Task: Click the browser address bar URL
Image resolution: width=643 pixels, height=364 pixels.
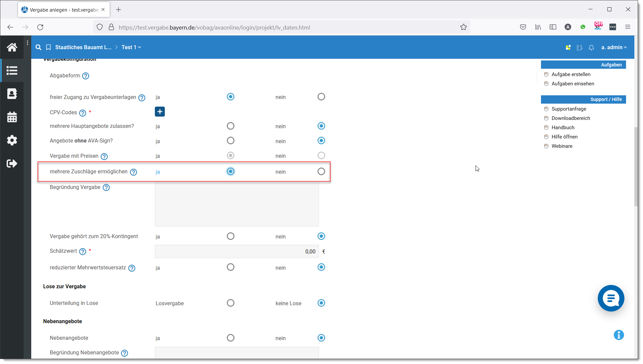Action: (x=214, y=28)
